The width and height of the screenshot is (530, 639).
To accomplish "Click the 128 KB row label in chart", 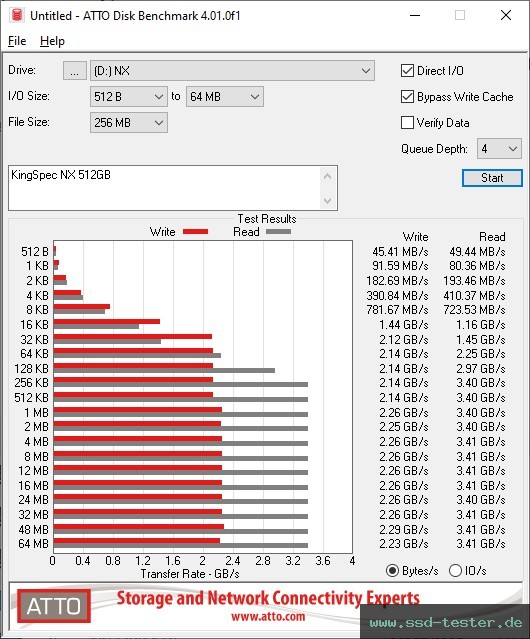I will (x=31, y=369).
